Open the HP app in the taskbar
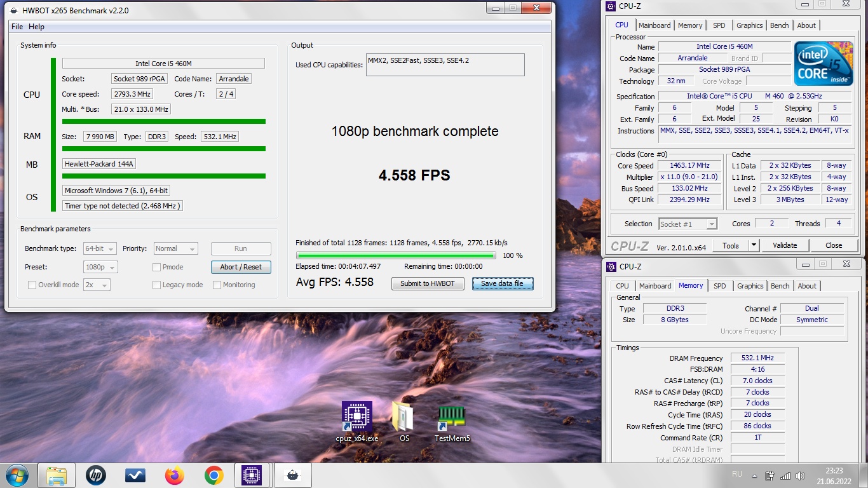 [x=96, y=475]
